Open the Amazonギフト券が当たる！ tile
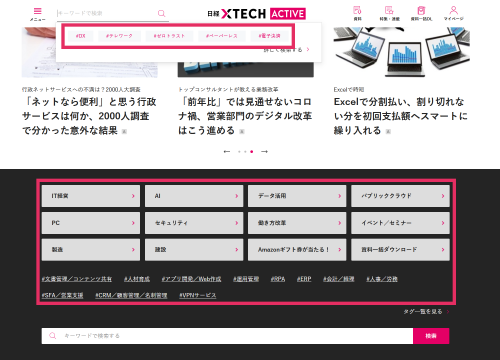Screen dimensions: 500x360 click(x=297, y=249)
